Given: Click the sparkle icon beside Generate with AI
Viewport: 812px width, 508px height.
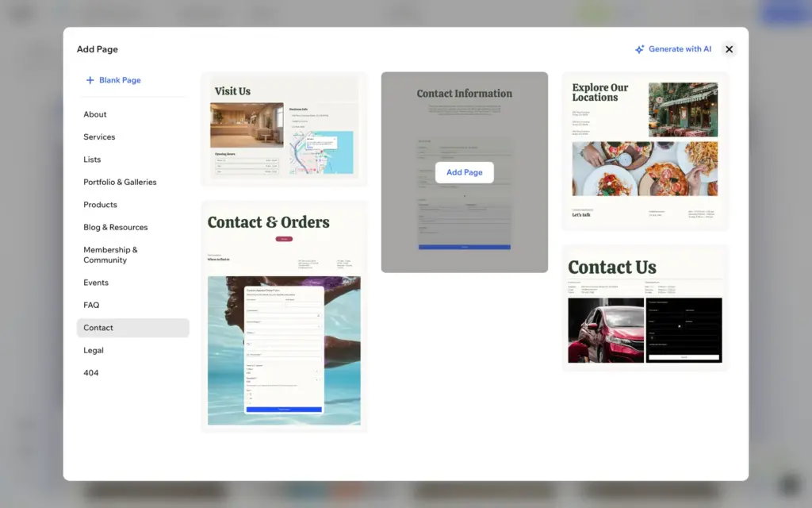Looking at the screenshot, I should 640,49.
